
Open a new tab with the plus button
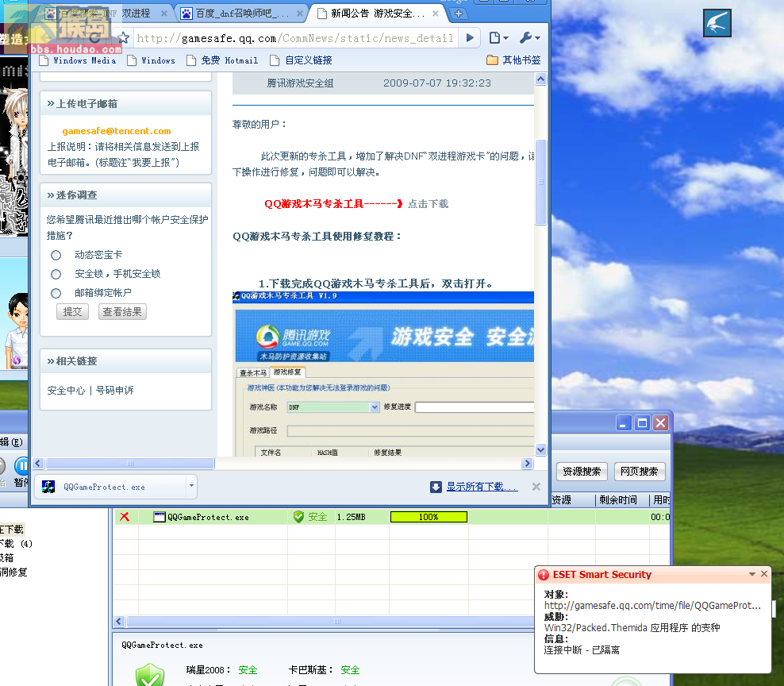tap(459, 13)
